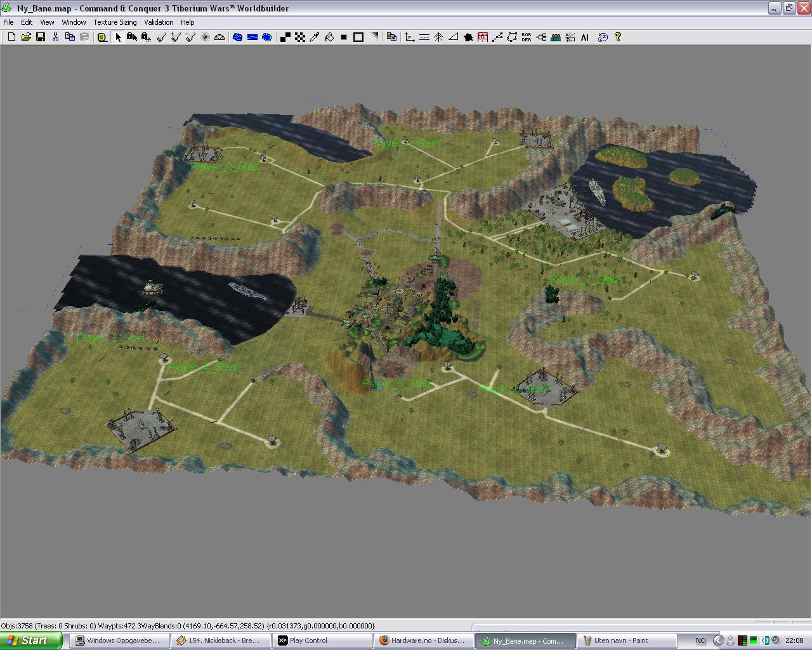Switch to Nickleback music player taskbar item
This screenshot has width=812, height=650.
[221, 640]
